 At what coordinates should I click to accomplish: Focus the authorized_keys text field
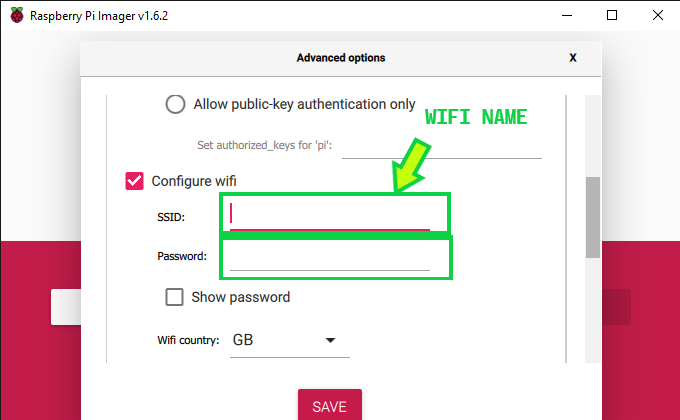(x=442, y=146)
